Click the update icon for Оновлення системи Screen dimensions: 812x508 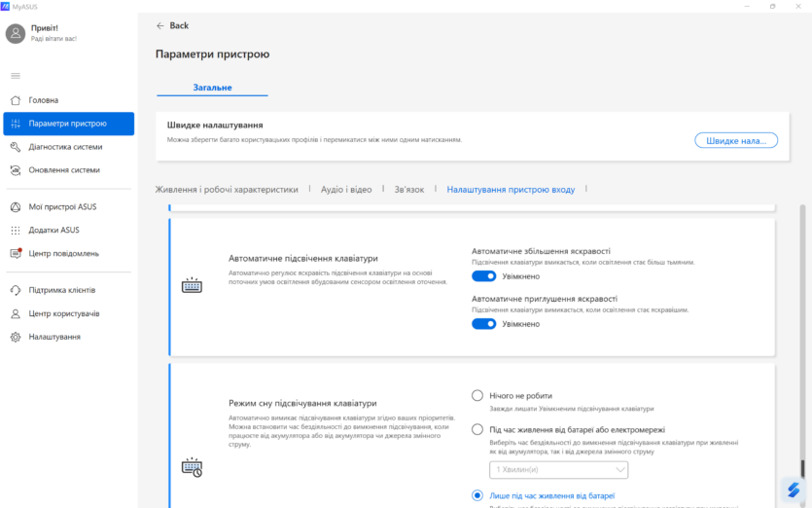[x=16, y=170]
